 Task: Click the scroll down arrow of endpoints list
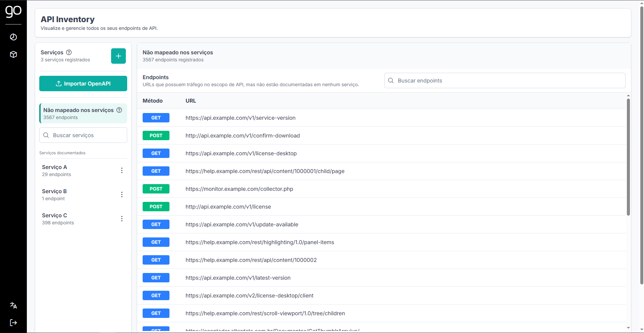point(628,328)
